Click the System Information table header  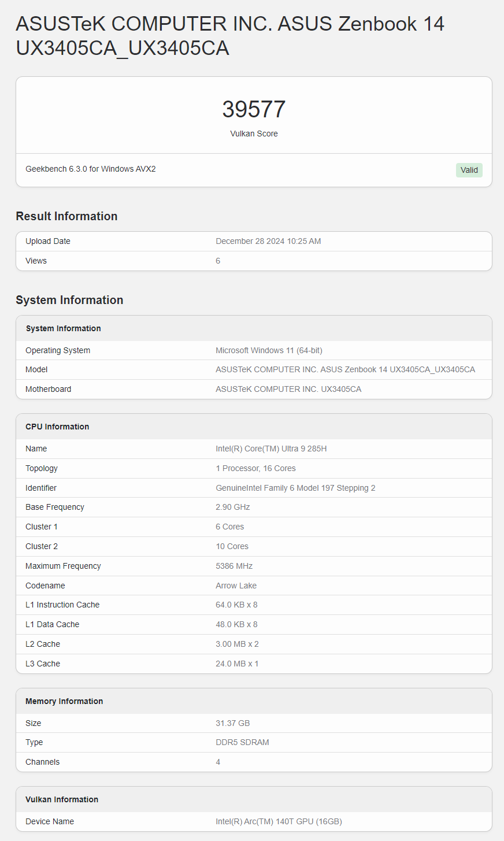point(254,328)
